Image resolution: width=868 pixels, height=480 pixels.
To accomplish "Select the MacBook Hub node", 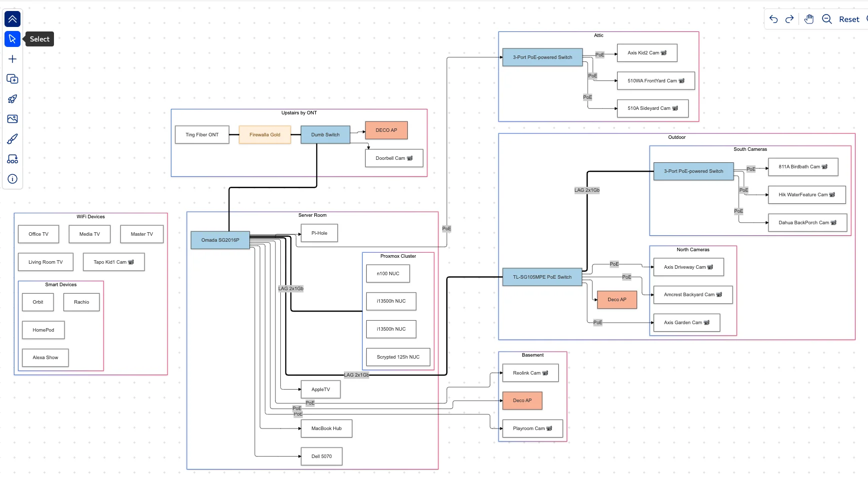I will [326, 429].
